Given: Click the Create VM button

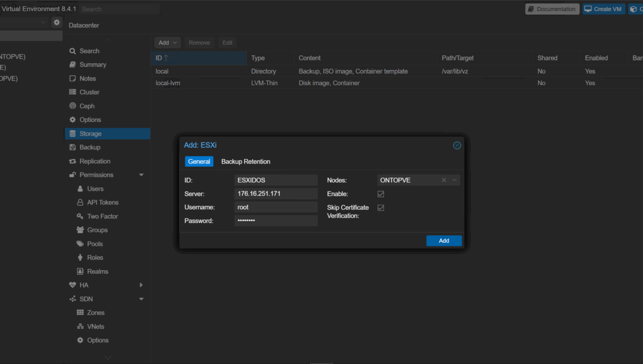Looking at the screenshot, I should coord(603,9).
